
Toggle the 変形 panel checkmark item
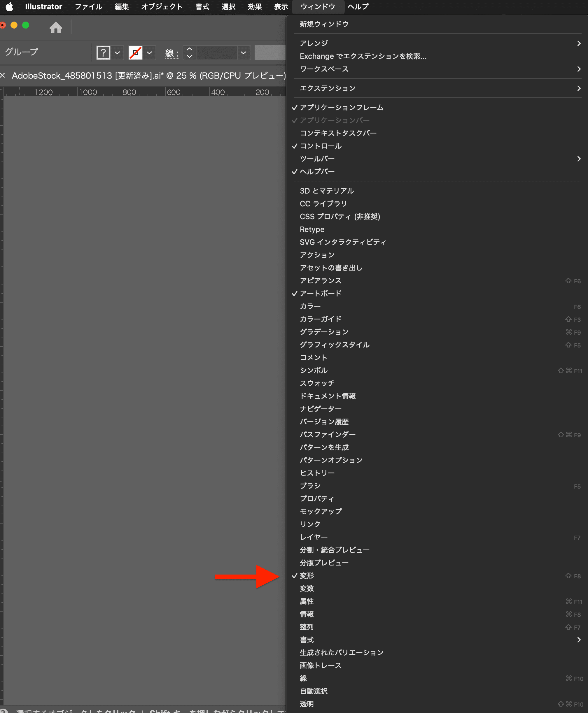pyautogui.click(x=307, y=575)
